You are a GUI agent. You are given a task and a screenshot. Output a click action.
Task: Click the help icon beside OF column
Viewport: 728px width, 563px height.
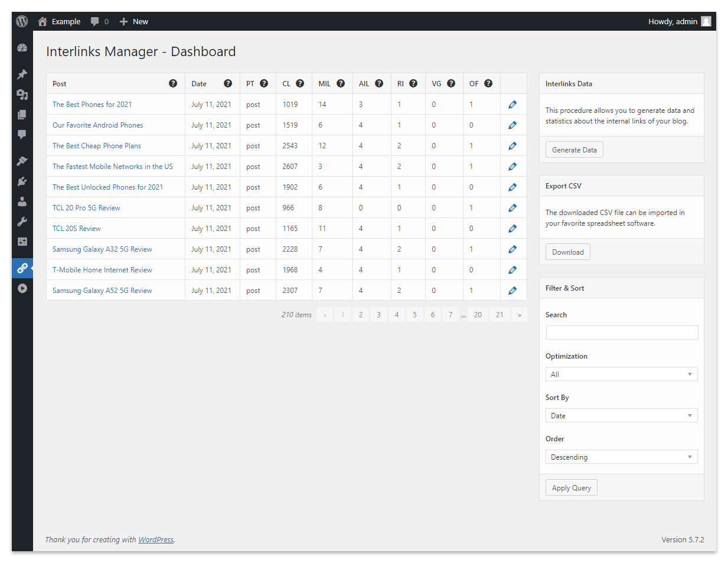tap(488, 83)
